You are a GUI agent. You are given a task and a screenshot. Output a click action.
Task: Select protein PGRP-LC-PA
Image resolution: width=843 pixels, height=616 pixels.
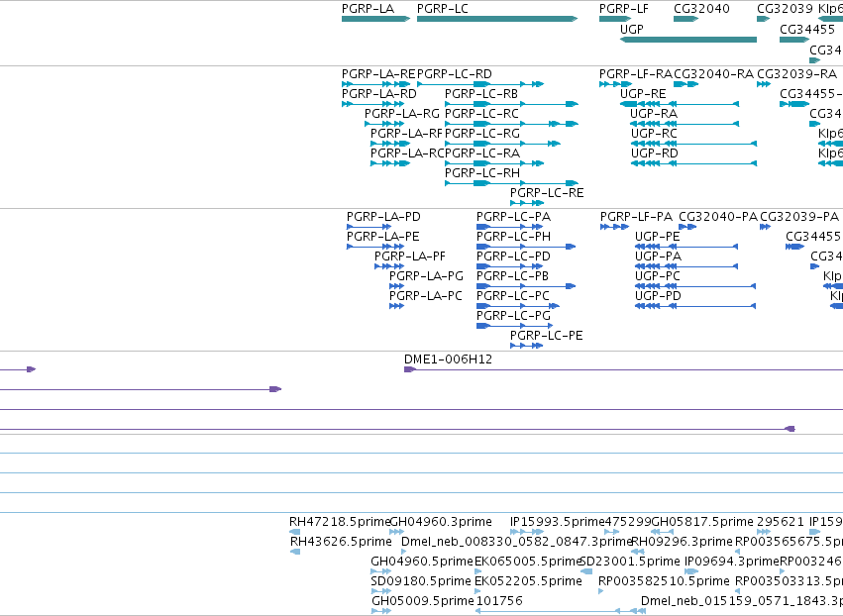click(510, 227)
